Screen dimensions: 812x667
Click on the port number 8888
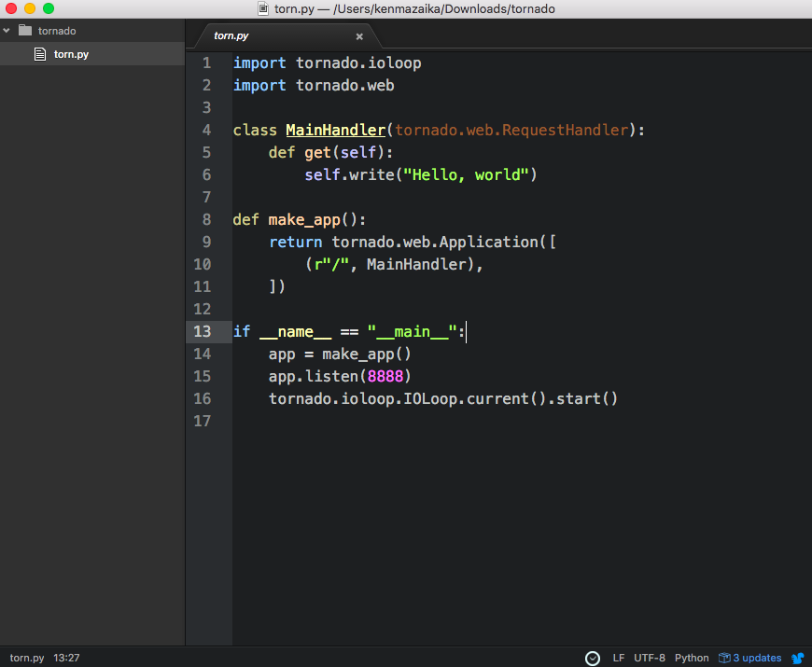pyautogui.click(x=385, y=376)
